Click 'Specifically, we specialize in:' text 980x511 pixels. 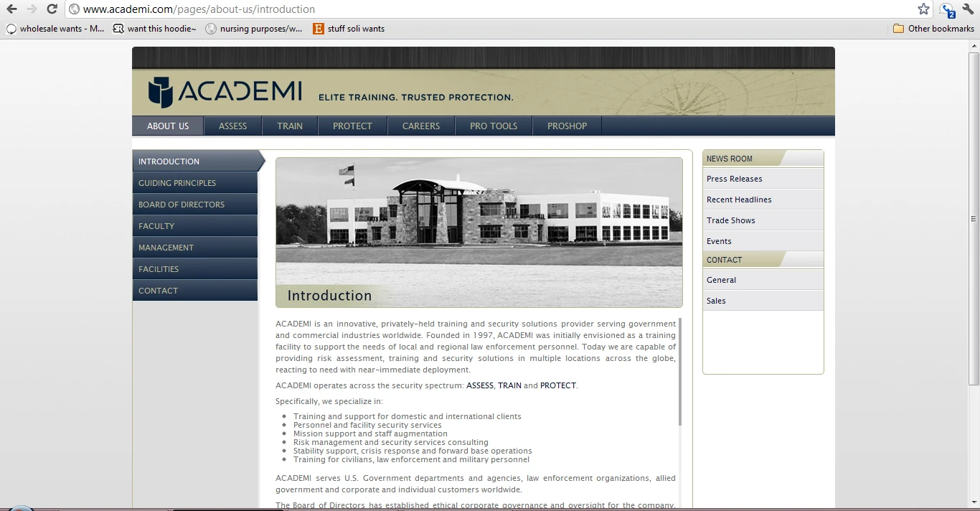coord(329,401)
